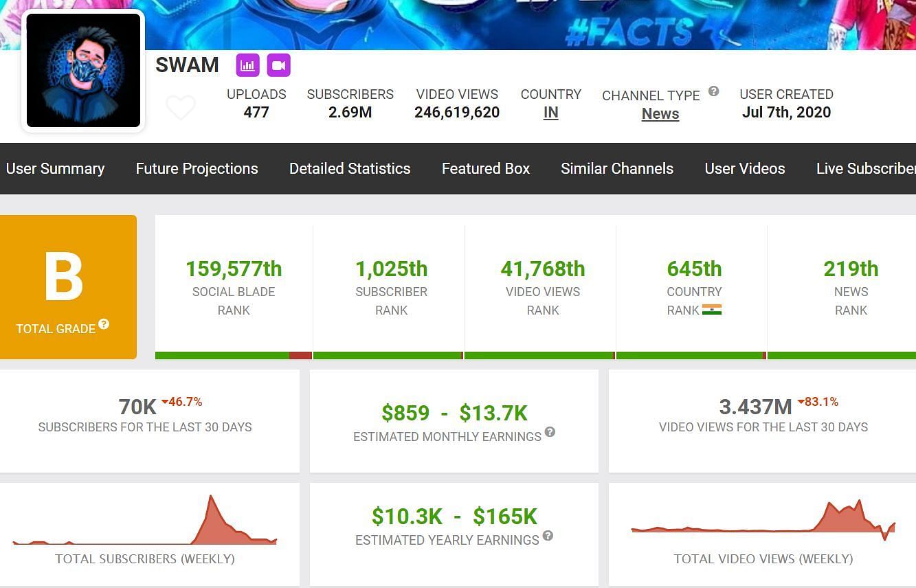Image resolution: width=916 pixels, height=588 pixels.
Task: Click the India flag next to Country Rank
Action: [x=712, y=310]
